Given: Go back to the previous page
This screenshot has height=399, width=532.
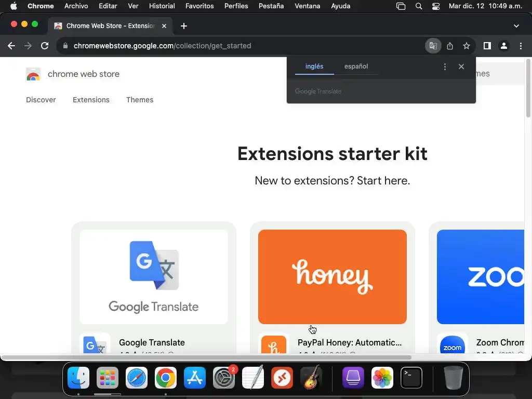Looking at the screenshot, I should [x=11, y=46].
